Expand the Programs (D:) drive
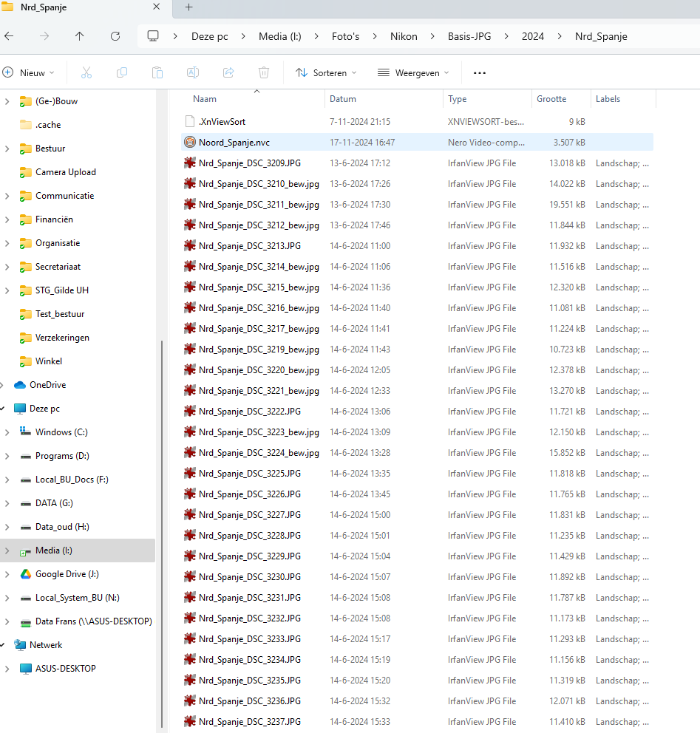The width and height of the screenshot is (700, 733). pos(7,456)
